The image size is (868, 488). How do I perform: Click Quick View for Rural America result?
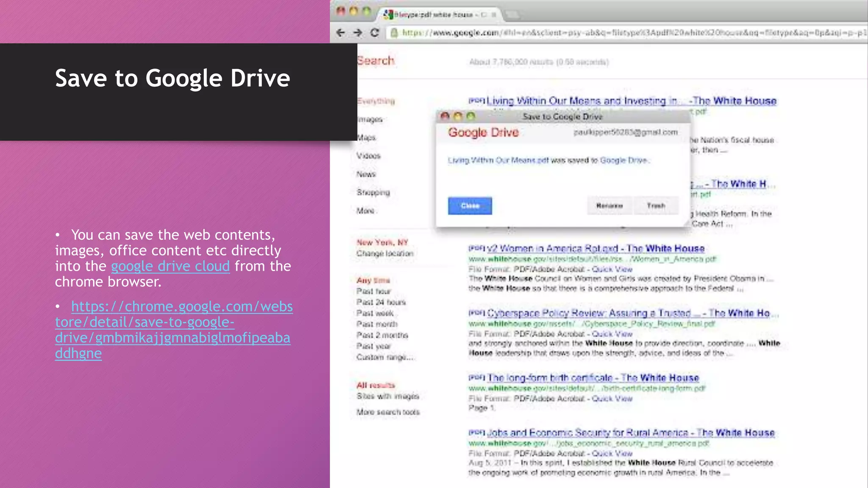(x=612, y=454)
